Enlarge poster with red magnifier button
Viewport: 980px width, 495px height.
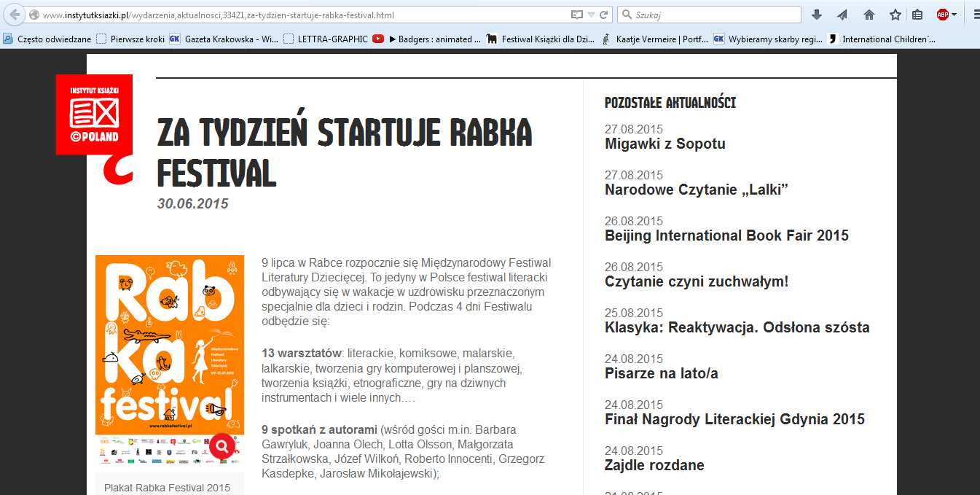point(222,445)
